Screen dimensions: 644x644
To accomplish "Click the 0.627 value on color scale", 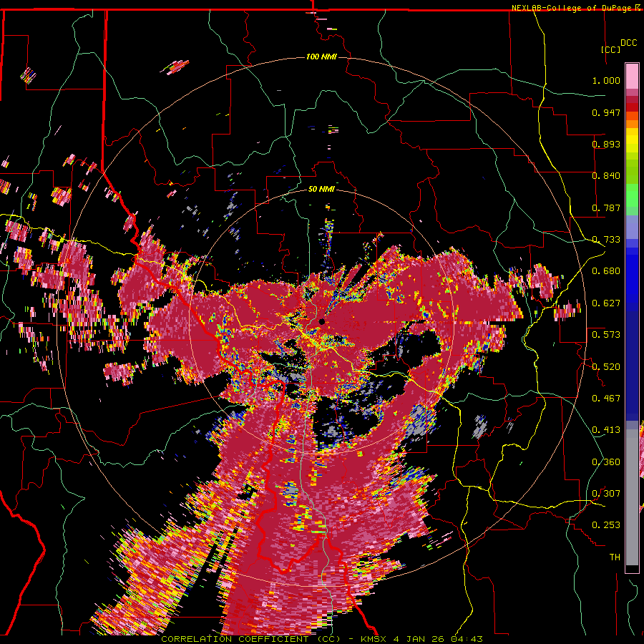I will coord(606,303).
